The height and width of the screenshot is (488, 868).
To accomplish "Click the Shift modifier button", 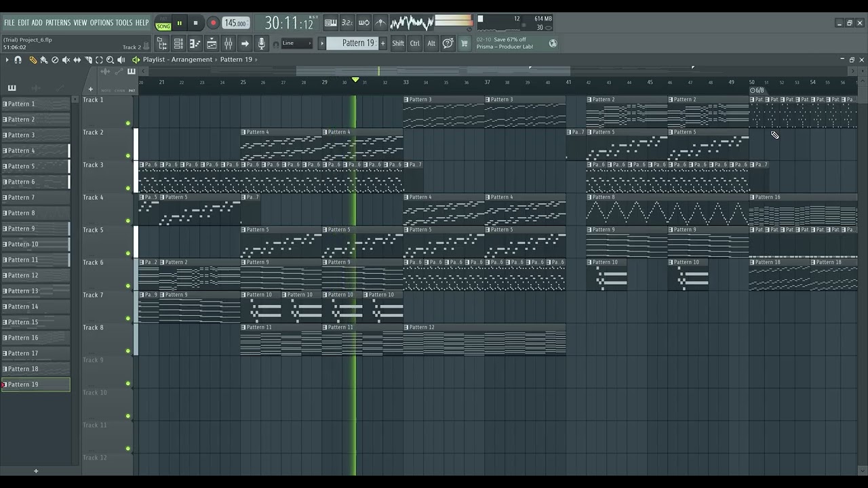I will click(398, 43).
